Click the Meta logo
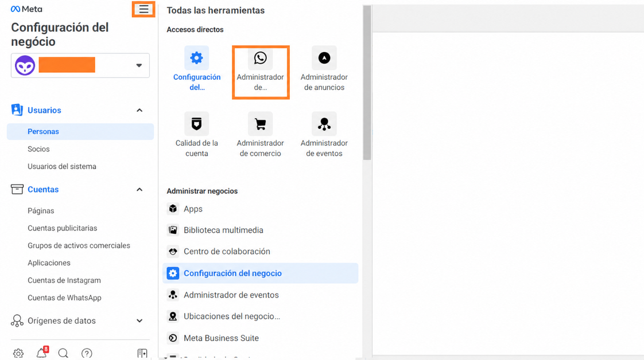 pos(26,9)
